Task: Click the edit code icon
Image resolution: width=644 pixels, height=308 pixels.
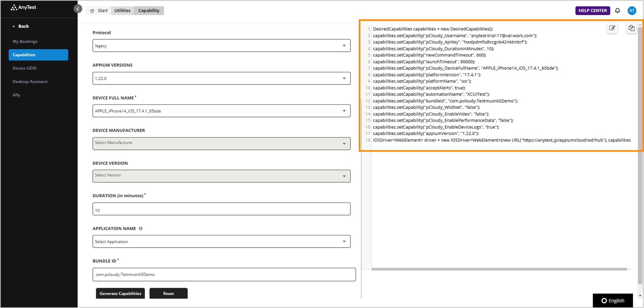Action: click(x=612, y=28)
